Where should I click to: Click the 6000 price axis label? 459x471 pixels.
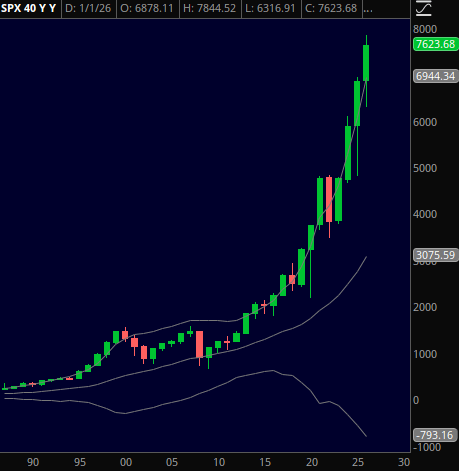coord(425,122)
